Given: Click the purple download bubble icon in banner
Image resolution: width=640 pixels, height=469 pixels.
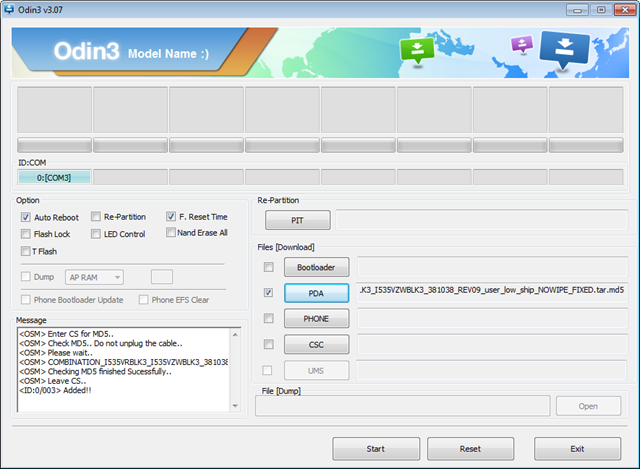Looking at the screenshot, I should [x=522, y=44].
